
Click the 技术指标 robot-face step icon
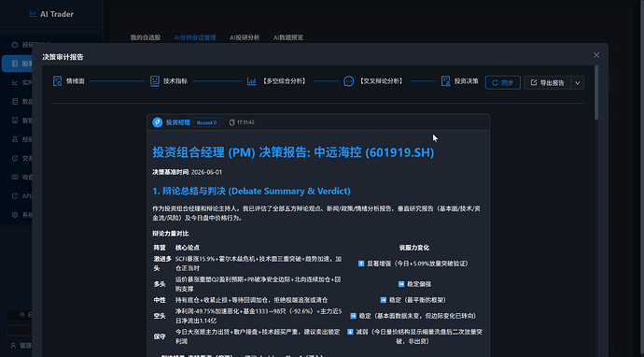(154, 81)
